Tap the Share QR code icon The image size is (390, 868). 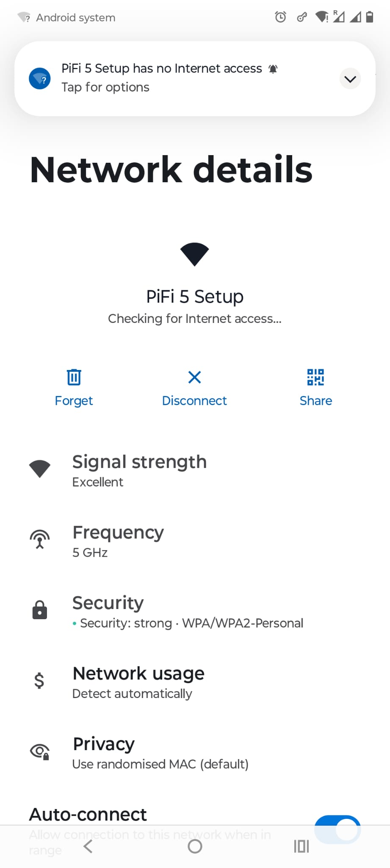point(315,377)
